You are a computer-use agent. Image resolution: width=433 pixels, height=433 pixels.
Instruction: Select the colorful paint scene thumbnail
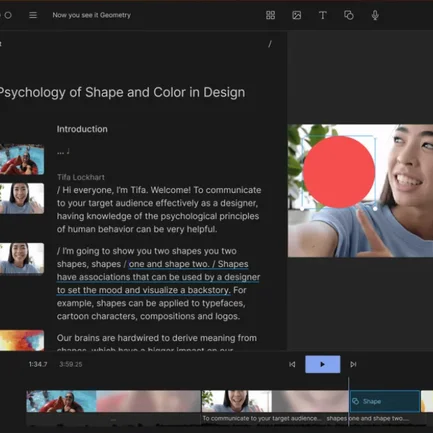pyautogui.click(x=22, y=340)
